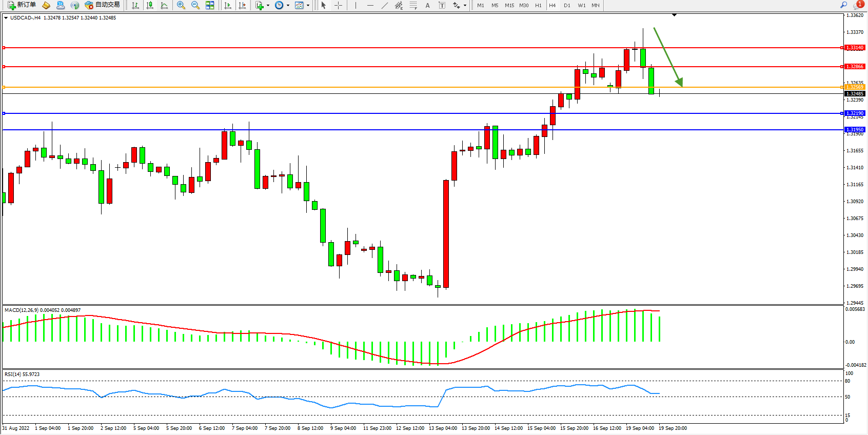Zoom in on the chart
The height and width of the screenshot is (435, 868).
pyautogui.click(x=181, y=5)
